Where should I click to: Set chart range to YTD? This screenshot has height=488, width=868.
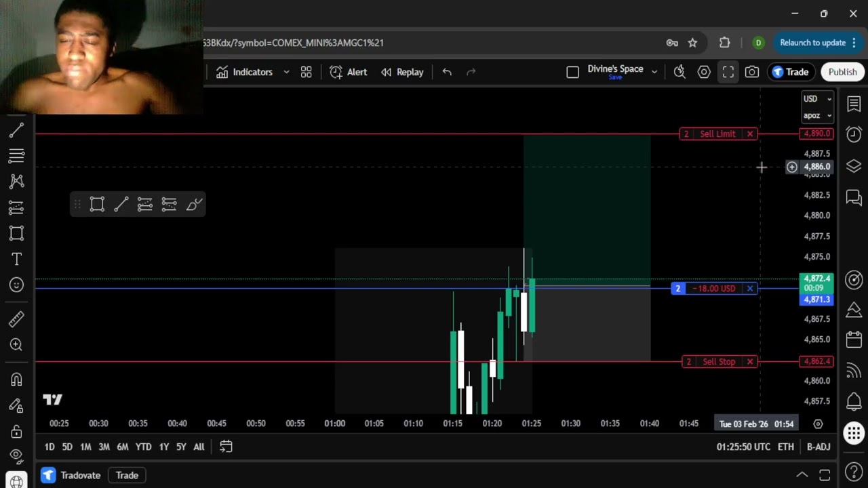143,447
